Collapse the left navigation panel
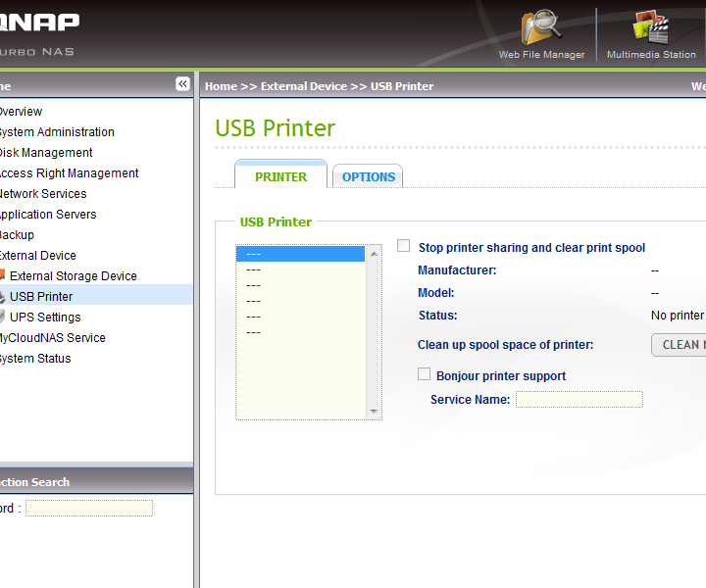Viewport: 706px width, 588px height. [x=182, y=84]
